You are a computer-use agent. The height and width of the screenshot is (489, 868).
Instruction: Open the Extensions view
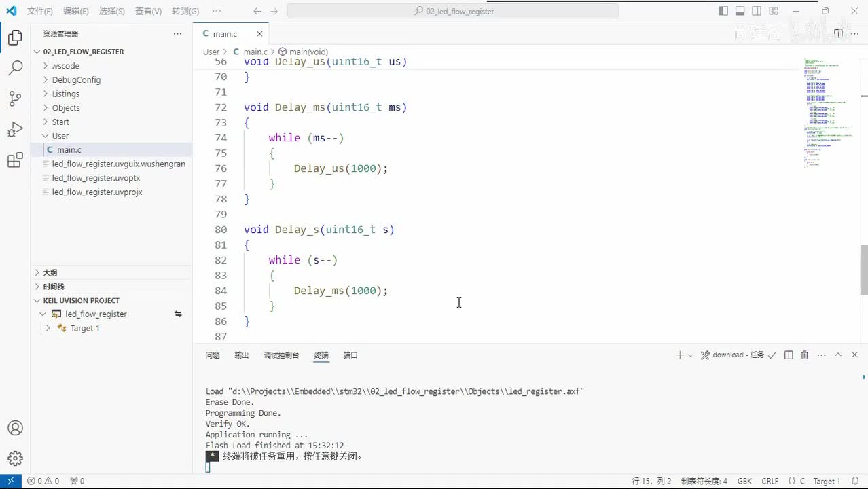pos(15,160)
